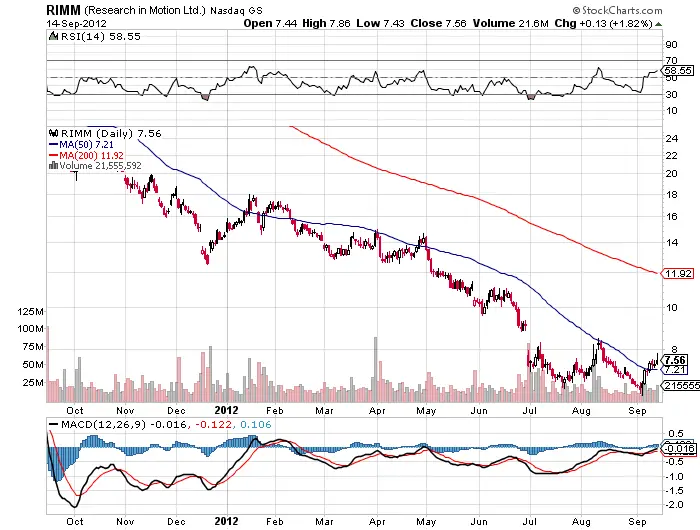700x530 pixels.
Task: Click the RSI(14) 58.55 legend label
Action: [100, 37]
